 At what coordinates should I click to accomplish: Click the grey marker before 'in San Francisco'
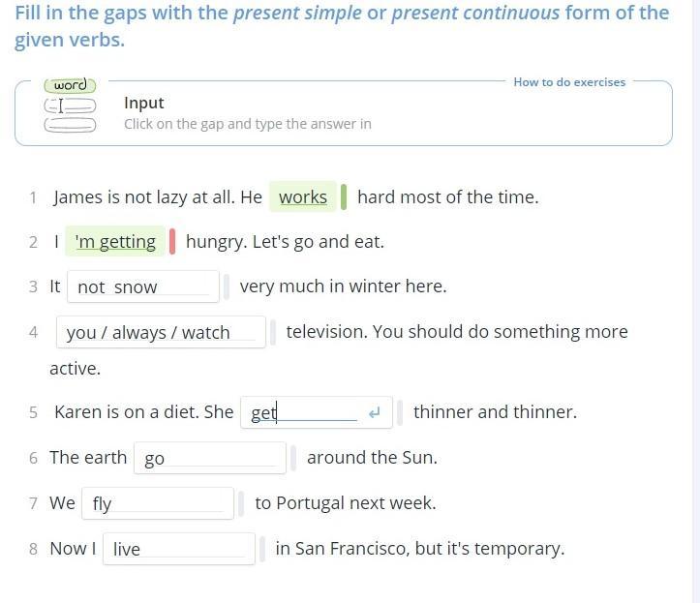click(x=262, y=549)
